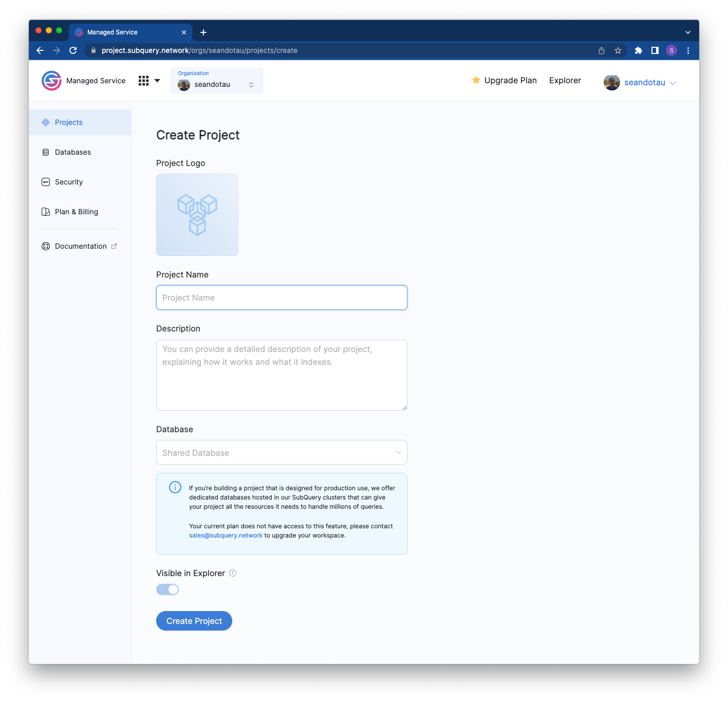This screenshot has height=702, width=728.
Task: Click the browser extensions puzzle icon
Action: 638,50
